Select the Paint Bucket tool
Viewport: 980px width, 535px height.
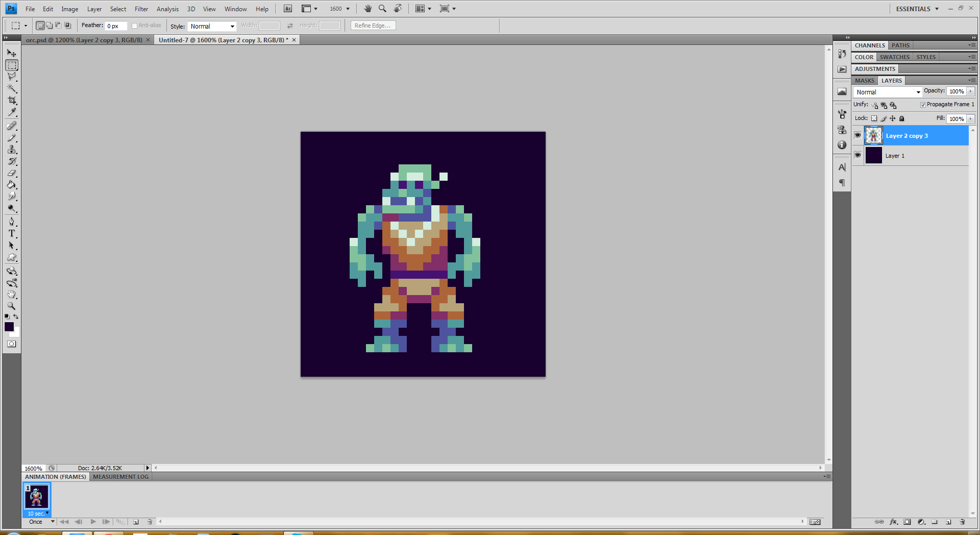12,185
